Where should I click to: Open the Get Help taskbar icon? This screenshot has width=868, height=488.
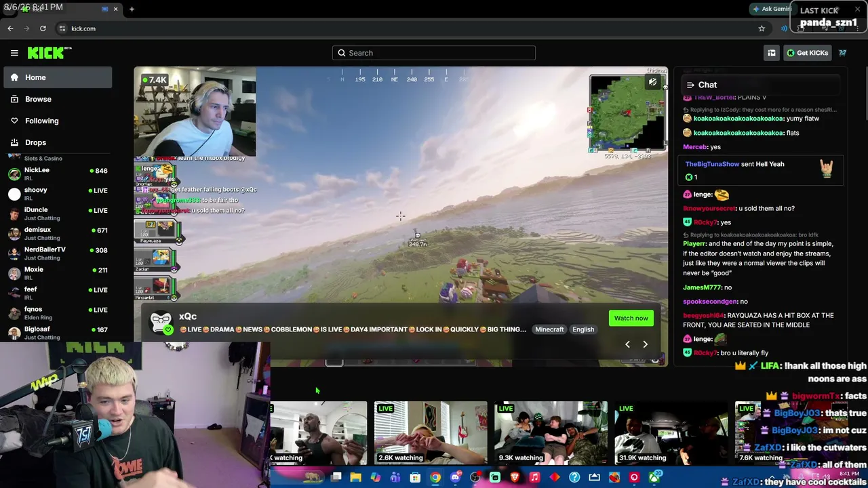(574, 477)
